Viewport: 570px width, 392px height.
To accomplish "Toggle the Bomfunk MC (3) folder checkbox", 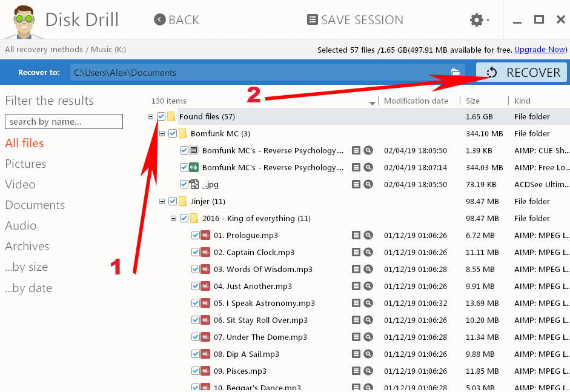I will (173, 133).
